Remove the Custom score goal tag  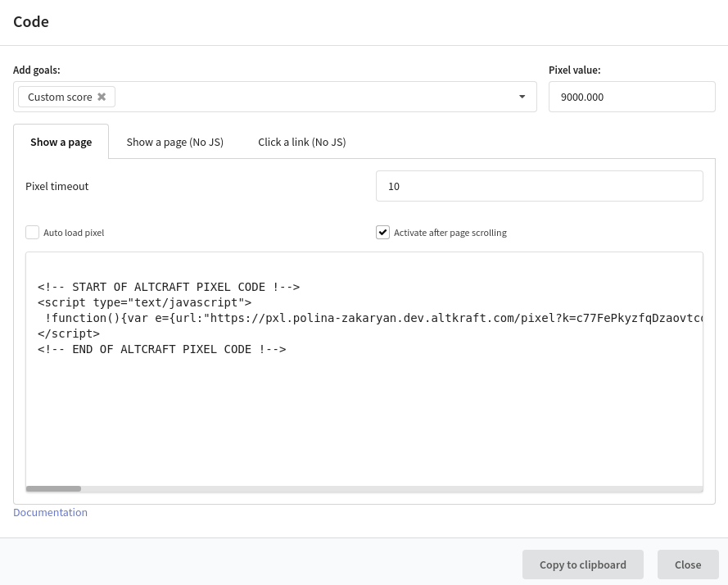coord(102,97)
